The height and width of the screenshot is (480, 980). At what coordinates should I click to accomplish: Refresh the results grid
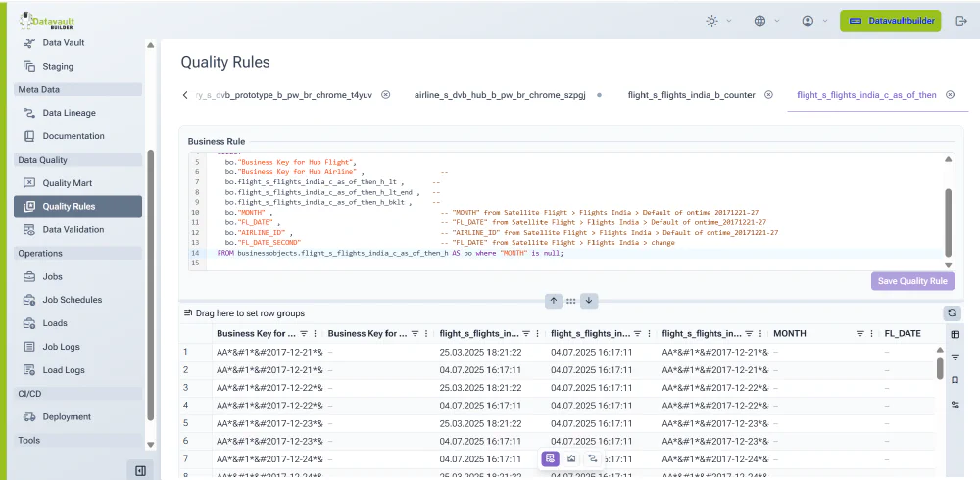[952, 312]
